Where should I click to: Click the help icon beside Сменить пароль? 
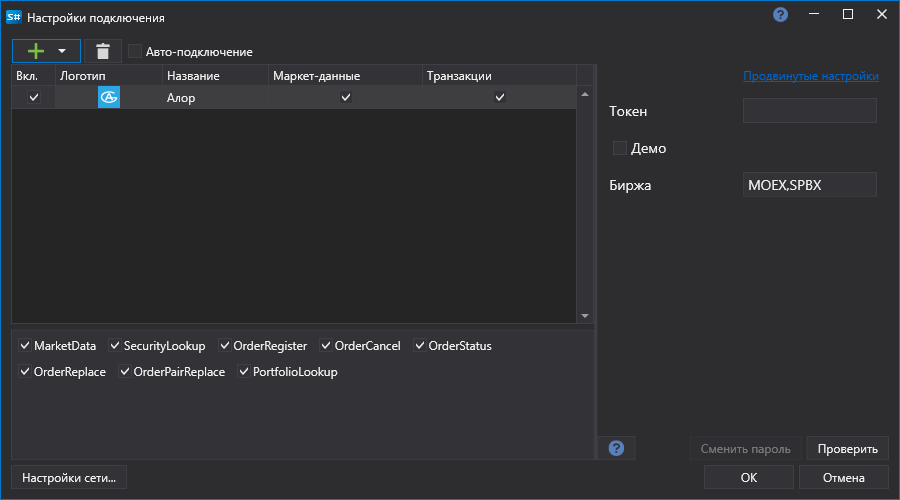(616, 448)
